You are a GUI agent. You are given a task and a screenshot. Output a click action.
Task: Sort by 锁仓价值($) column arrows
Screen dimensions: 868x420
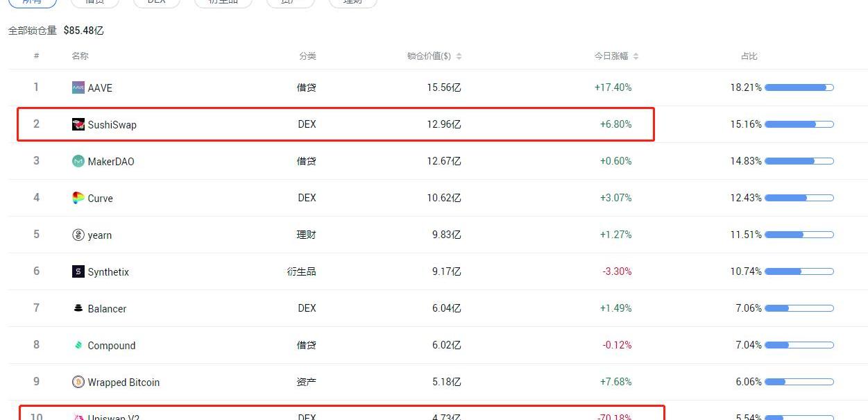click(459, 56)
